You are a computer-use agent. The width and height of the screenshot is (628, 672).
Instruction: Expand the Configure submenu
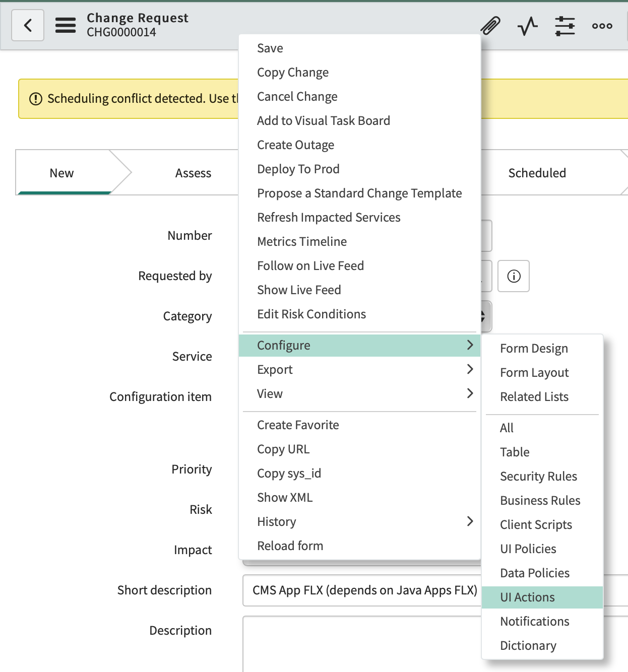(359, 346)
